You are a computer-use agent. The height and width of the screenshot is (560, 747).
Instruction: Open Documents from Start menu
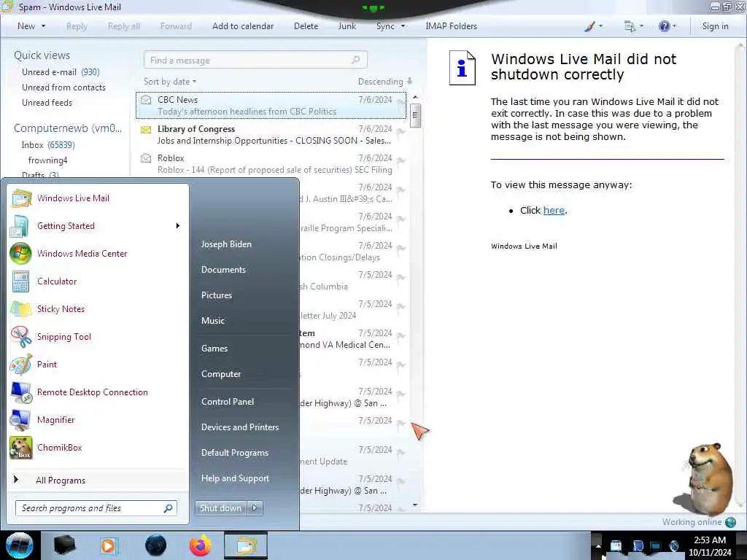[223, 270]
